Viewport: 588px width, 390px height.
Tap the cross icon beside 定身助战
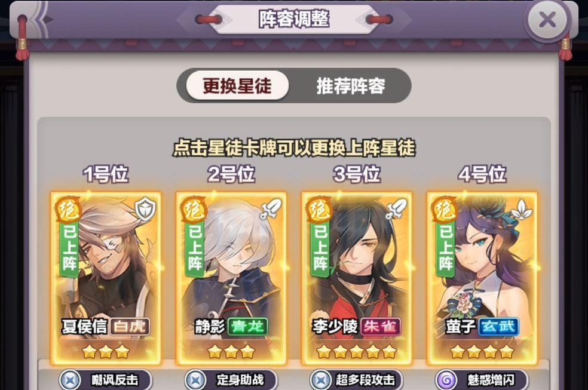tap(195, 380)
